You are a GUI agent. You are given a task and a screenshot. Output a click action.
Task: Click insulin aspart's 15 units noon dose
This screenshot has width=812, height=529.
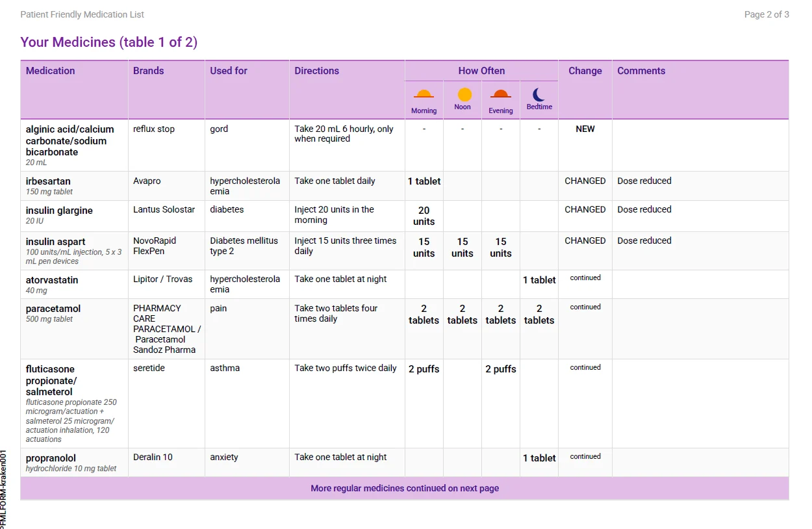[x=463, y=247]
